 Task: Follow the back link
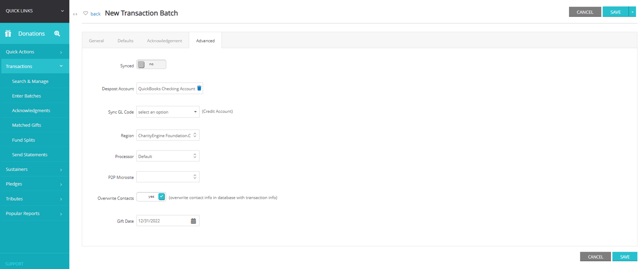coord(95,14)
